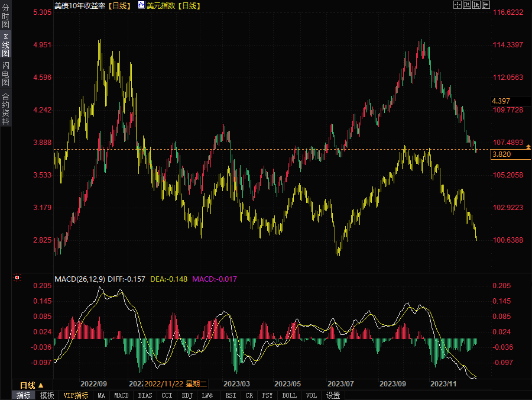Click the red MACD indicator settings icon

pos(17,278)
